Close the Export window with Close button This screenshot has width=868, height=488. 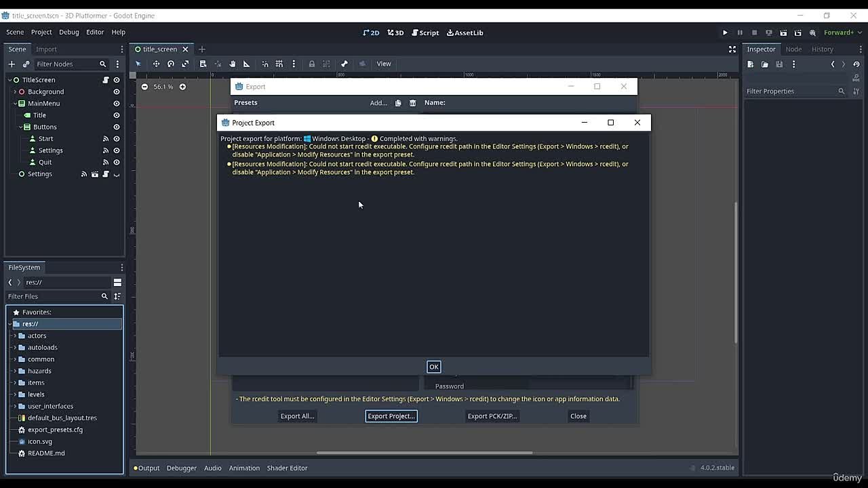578,416
